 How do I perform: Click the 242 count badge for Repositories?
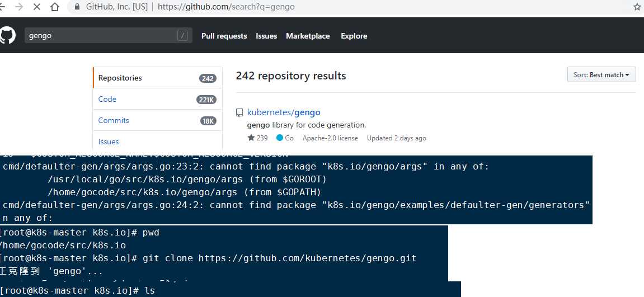tap(208, 78)
